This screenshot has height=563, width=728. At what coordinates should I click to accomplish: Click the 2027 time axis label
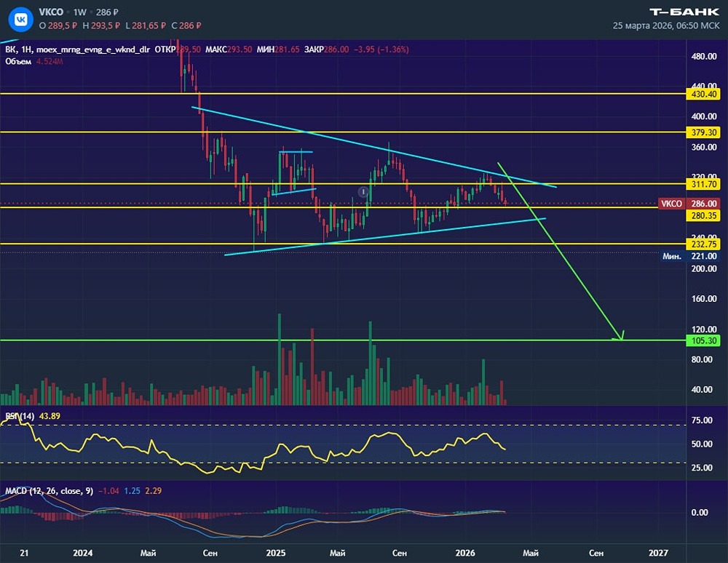click(x=658, y=553)
